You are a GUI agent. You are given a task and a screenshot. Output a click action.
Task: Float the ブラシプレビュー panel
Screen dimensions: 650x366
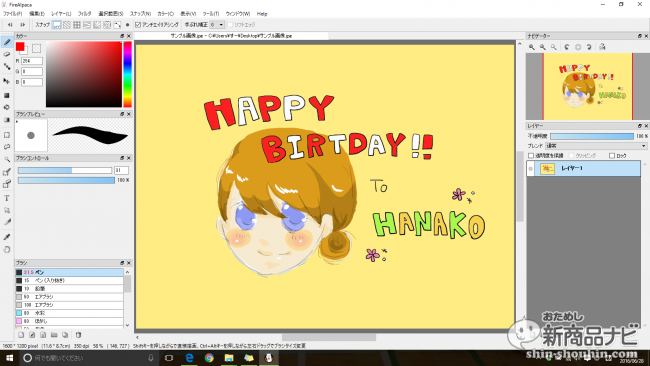122,114
